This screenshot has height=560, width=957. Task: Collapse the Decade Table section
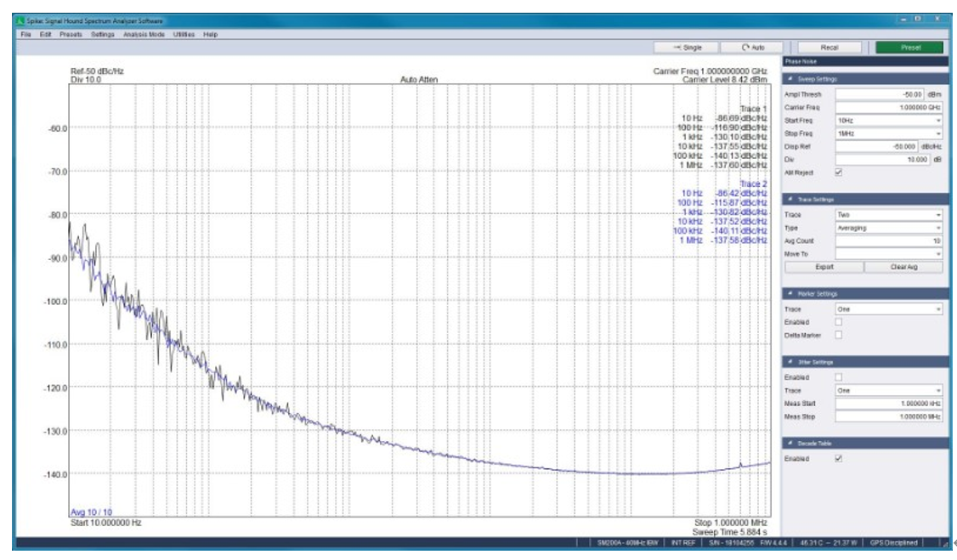point(791,443)
